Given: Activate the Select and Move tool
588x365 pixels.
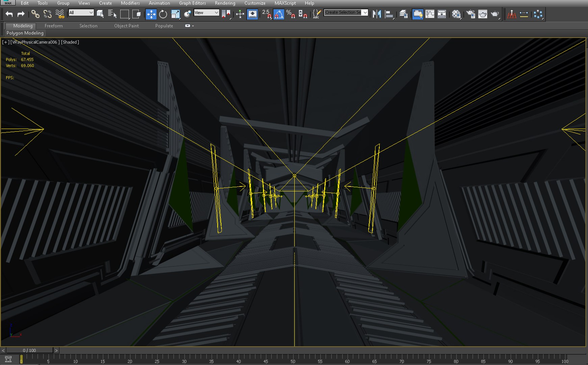Looking at the screenshot, I should (x=151, y=14).
